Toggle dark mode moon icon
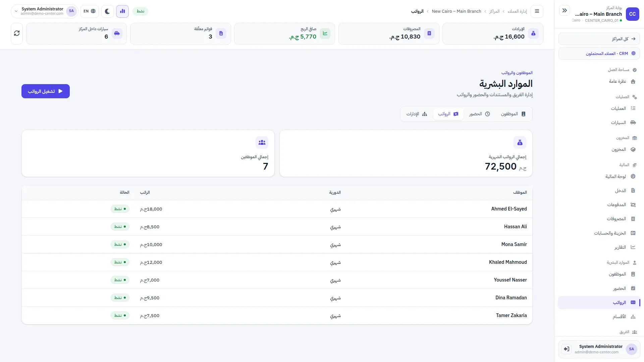Viewport: 644px width, 362px height. (107, 11)
